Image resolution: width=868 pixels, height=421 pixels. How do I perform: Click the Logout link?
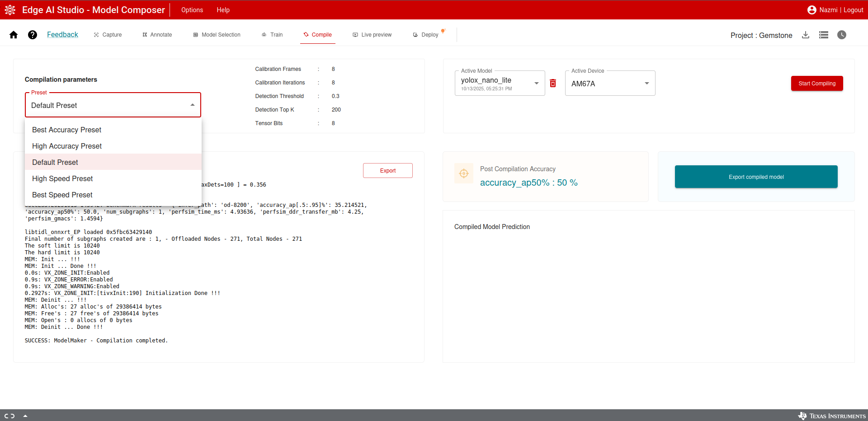coord(853,10)
